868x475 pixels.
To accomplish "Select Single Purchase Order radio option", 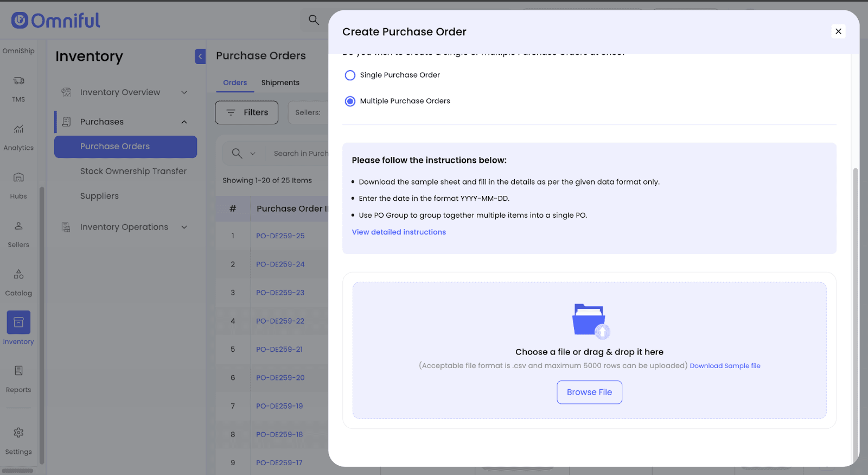I will point(350,75).
